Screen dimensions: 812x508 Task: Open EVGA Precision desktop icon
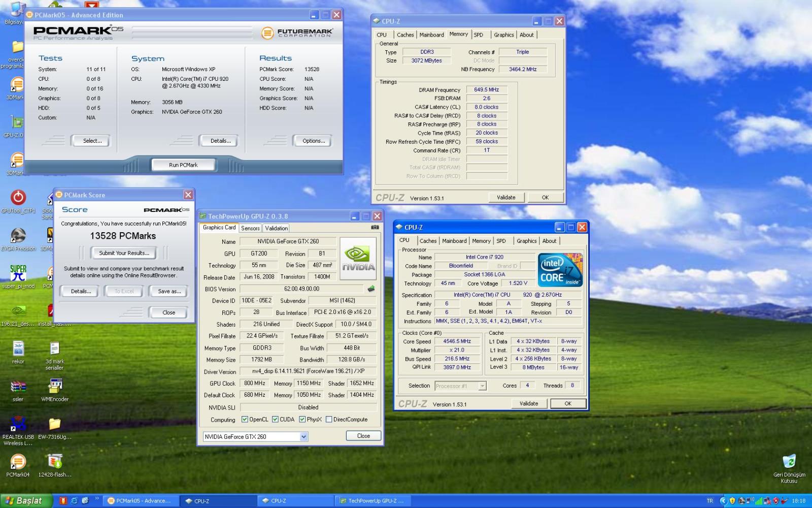pyautogui.click(x=18, y=239)
